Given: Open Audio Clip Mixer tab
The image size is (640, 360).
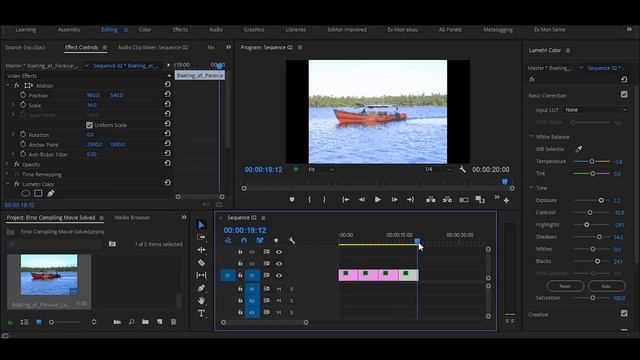Looking at the screenshot, I should [x=153, y=47].
